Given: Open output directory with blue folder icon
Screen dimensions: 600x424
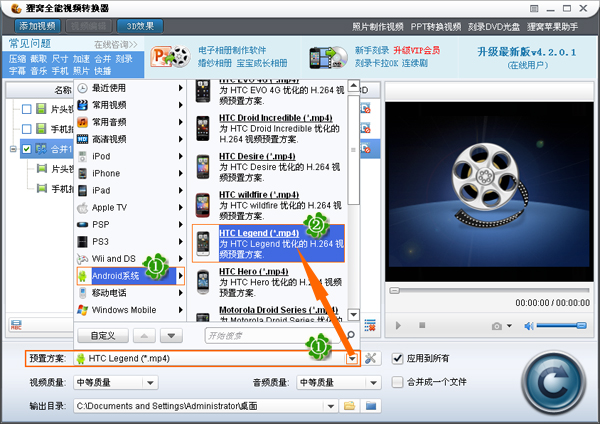Looking at the screenshot, I should (x=371, y=406).
